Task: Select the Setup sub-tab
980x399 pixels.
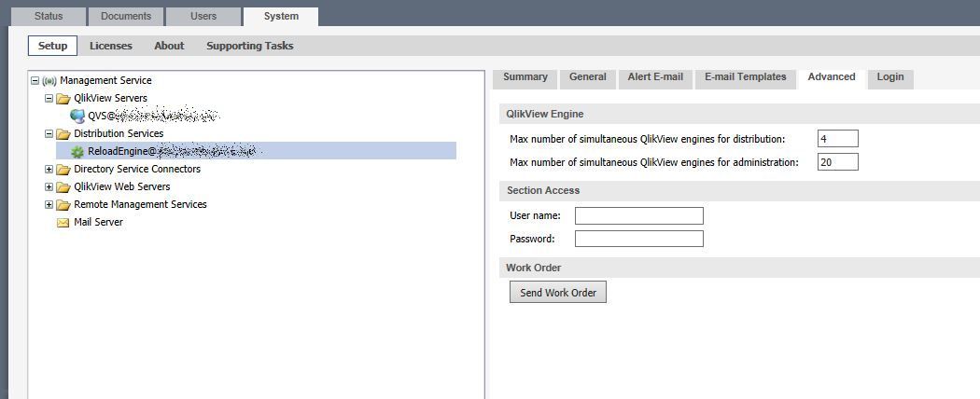Action: pyautogui.click(x=52, y=46)
